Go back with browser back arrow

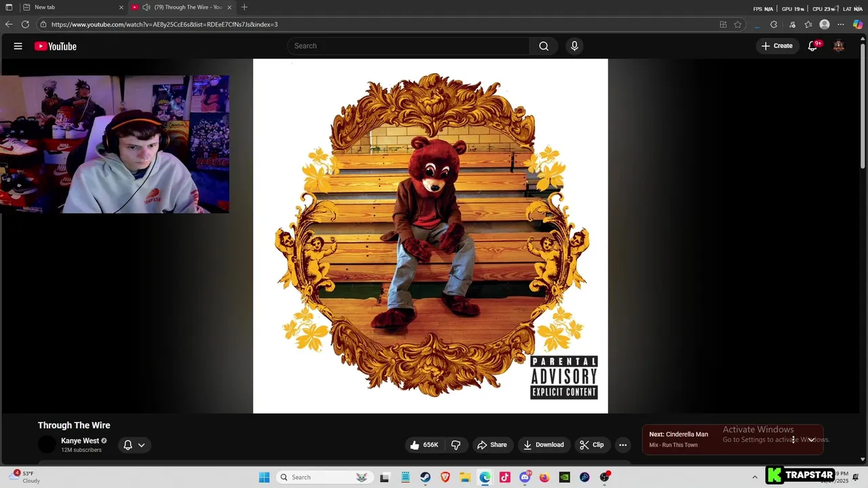[x=9, y=24]
